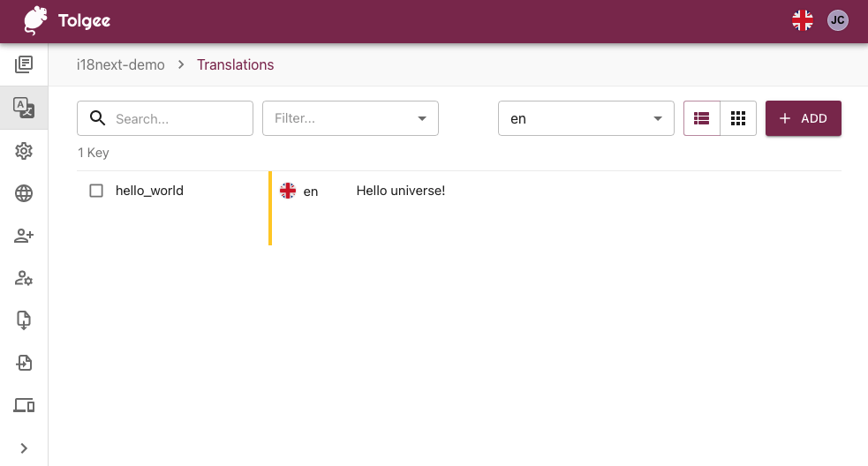The height and width of the screenshot is (466, 868).
Task: Click the Tolgee mouse logo
Action: click(35, 20)
